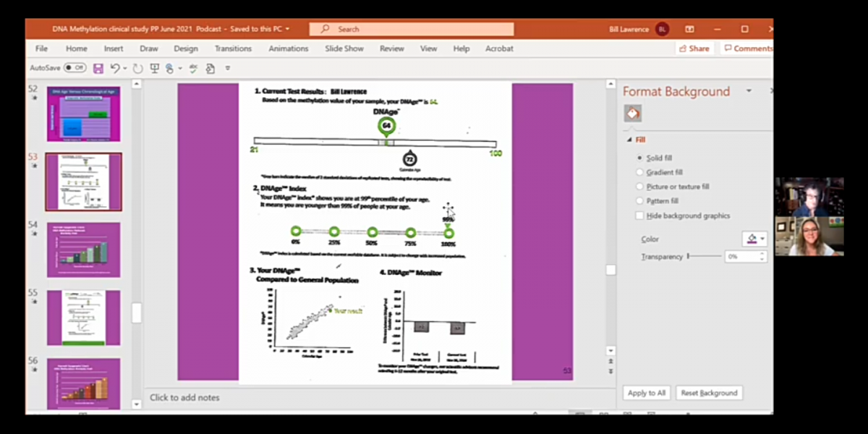Switch to the Home tab

tap(77, 48)
